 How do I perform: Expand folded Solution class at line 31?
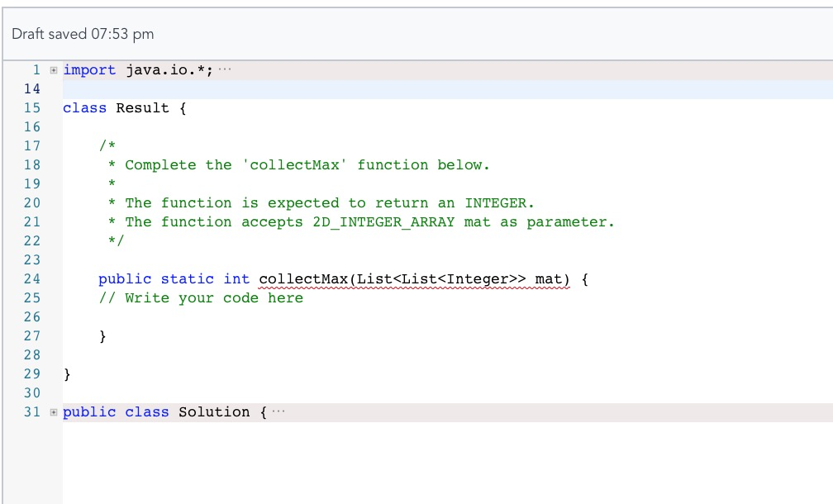(54, 412)
